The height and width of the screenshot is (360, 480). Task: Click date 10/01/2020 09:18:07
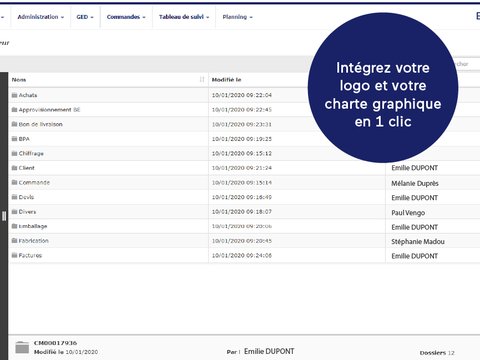tap(242, 212)
